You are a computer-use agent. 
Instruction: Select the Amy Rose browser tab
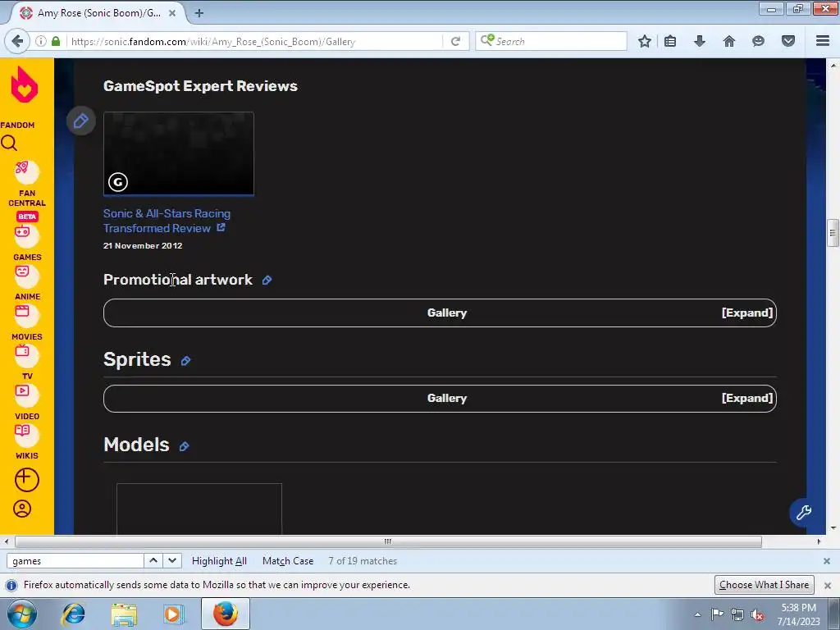tap(98, 13)
